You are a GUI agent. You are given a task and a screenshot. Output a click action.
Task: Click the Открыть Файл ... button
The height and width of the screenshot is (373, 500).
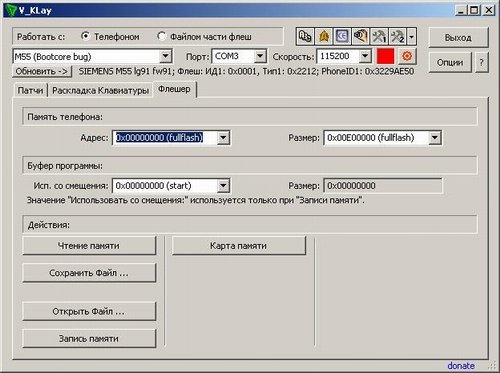(x=89, y=311)
